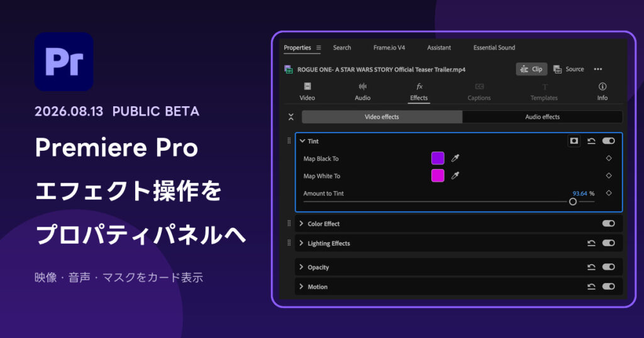Pick Map White To color with eyedropper
Image resolution: width=644 pixels, height=338 pixels.
[x=455, y=175]
